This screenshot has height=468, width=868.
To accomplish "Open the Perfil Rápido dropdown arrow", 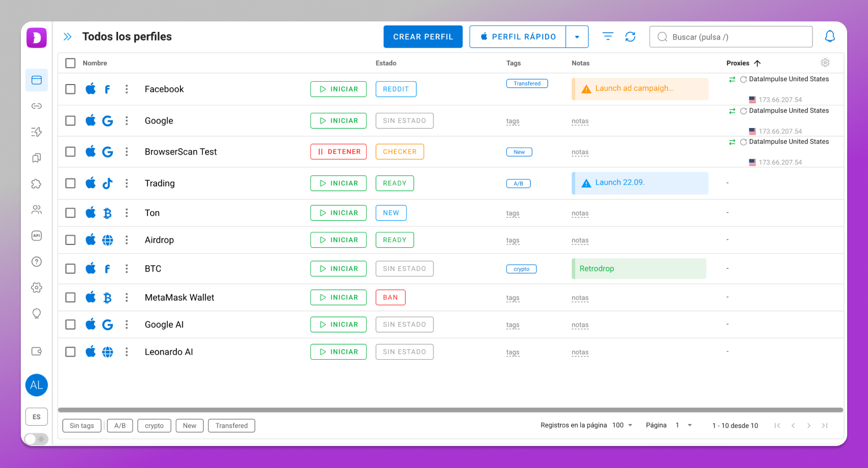I will pos(577,36).
